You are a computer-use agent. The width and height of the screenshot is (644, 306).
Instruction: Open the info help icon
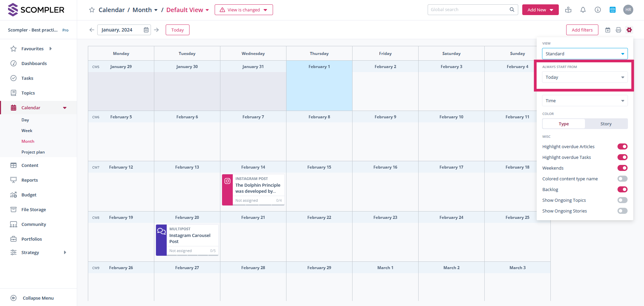click(x=598, y=10)
